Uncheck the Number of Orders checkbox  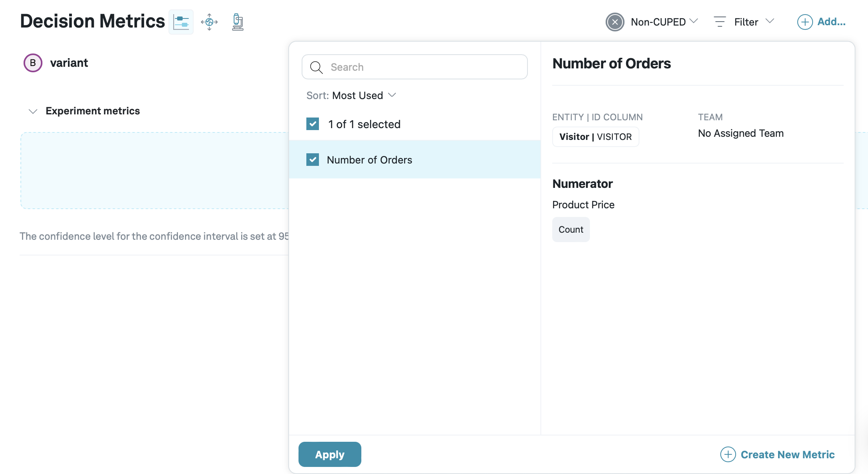(x=312, y=160)
